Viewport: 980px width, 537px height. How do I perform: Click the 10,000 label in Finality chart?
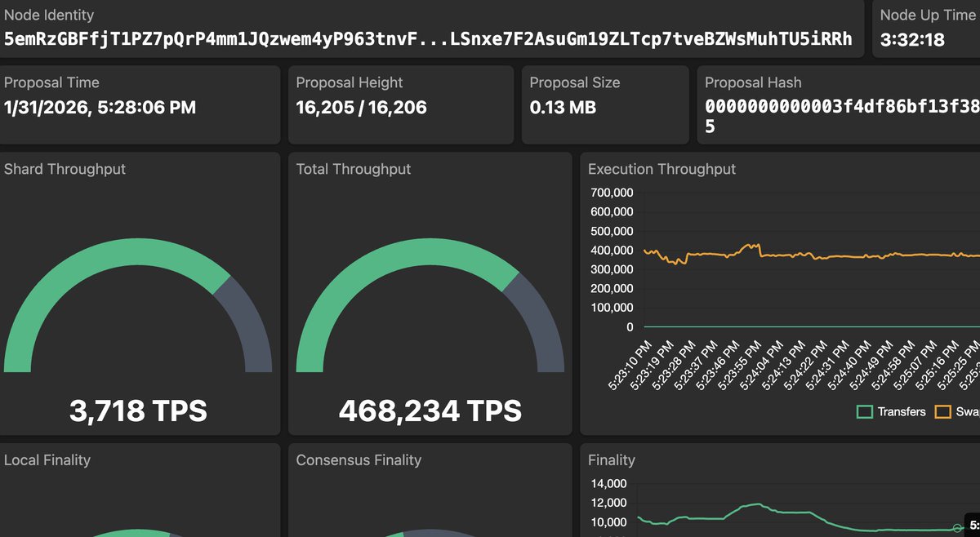(608, 522)
